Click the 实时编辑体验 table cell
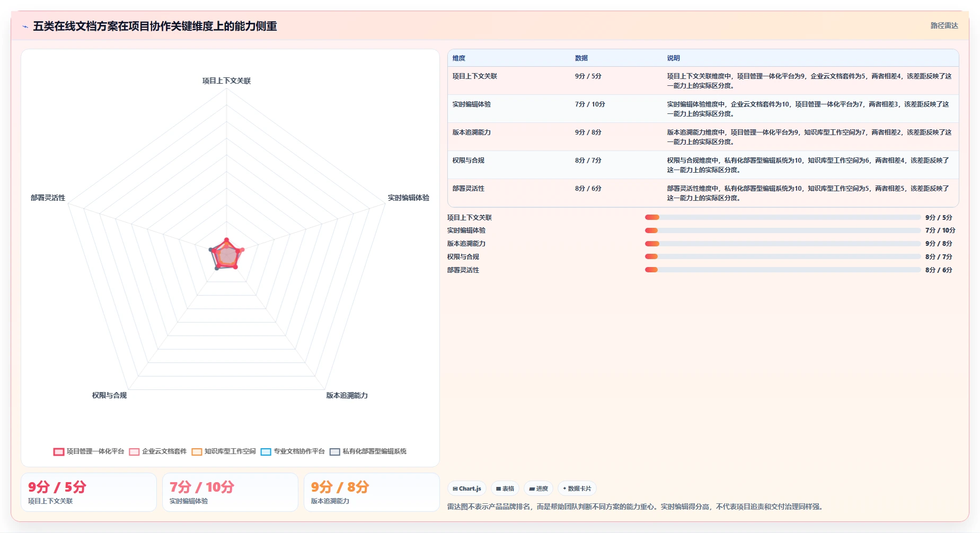Viewport: 980px width, 533px height. [x=472, y=104]
